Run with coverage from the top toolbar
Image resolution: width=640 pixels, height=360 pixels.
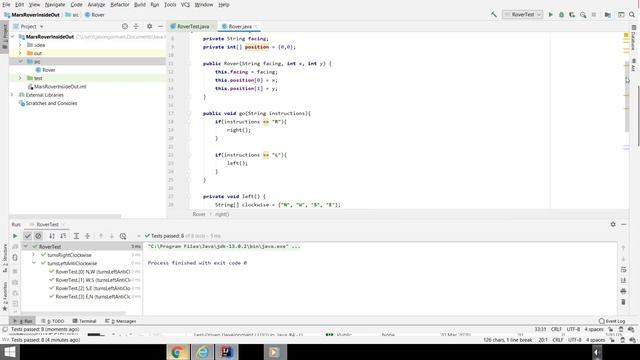point(572,15)
